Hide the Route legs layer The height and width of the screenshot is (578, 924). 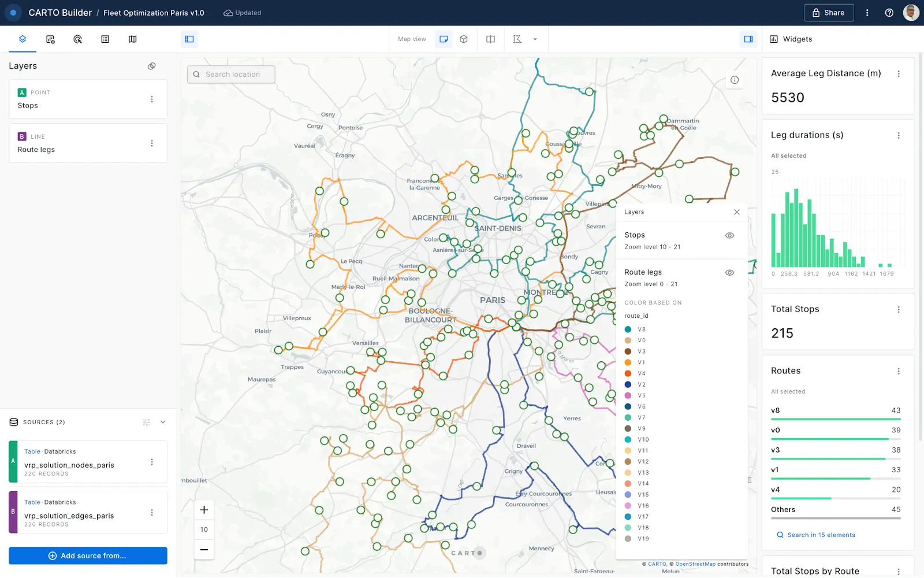pyautogui.click(x=729, y=272)
